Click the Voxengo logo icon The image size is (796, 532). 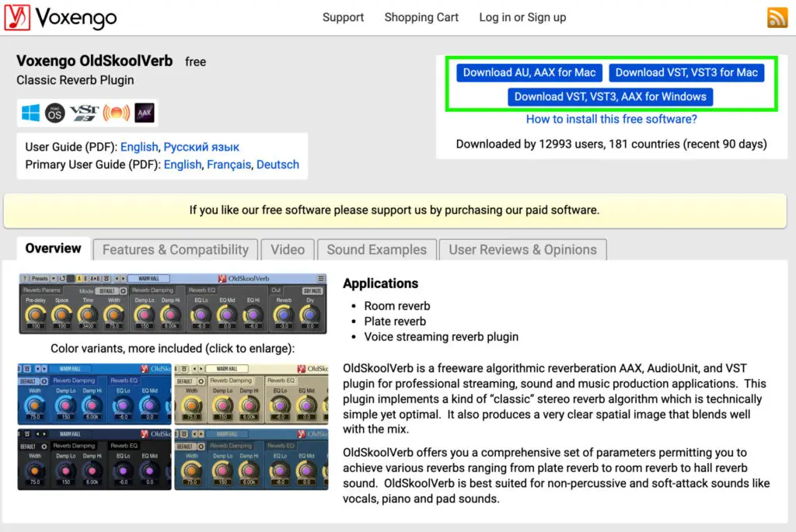tap(17, 17)
